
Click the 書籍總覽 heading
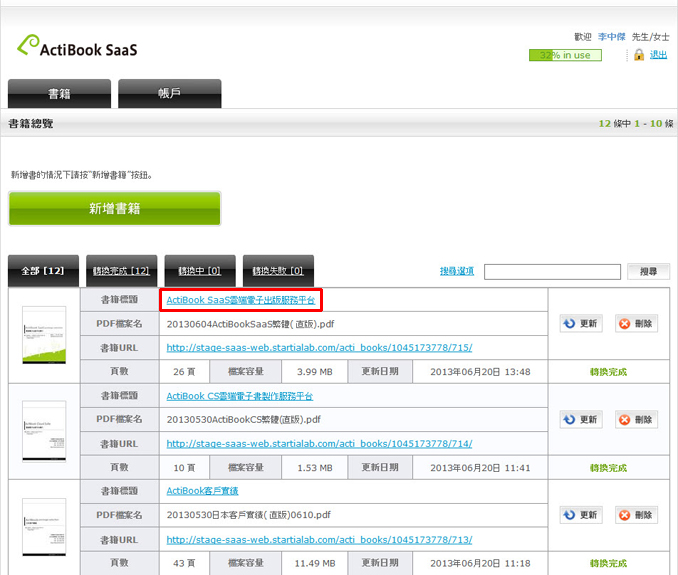point(31,124)
